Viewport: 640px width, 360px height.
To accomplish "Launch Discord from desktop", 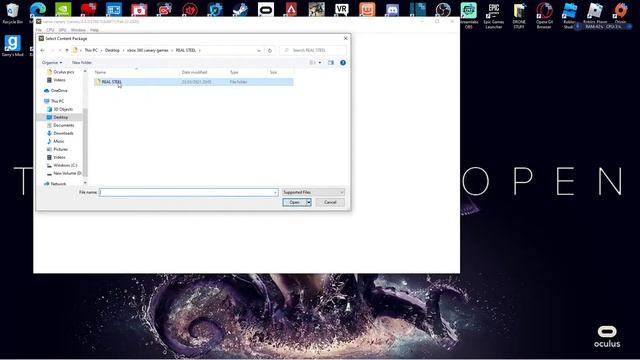I will 392,9.
